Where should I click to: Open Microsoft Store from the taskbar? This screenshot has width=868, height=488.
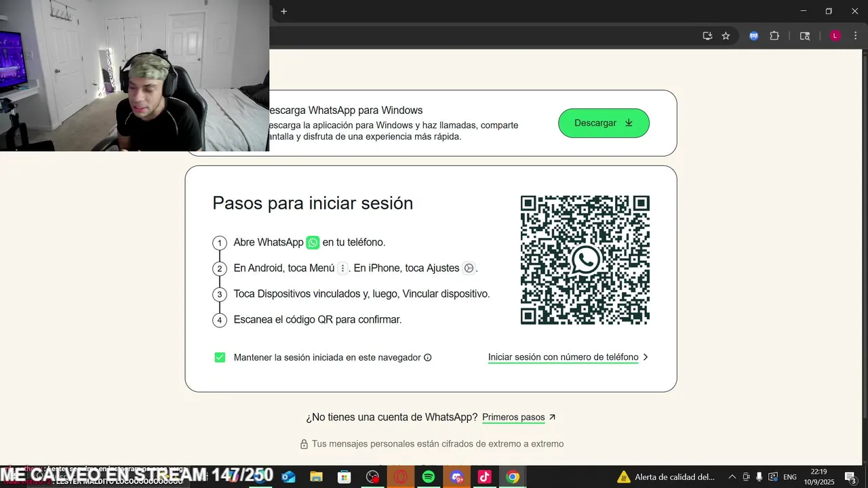[344, 477]
